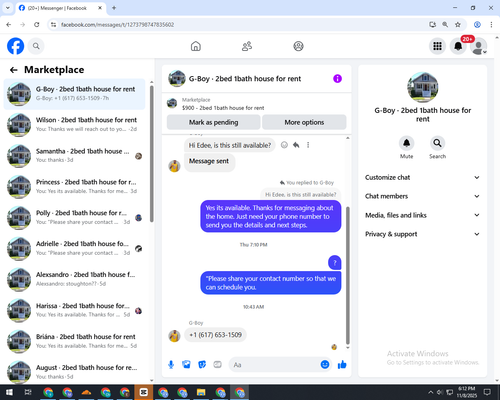This screenshot has height=400, width=500.
Task: Open the Harissa conversation
Action: (x=74, y=310)
